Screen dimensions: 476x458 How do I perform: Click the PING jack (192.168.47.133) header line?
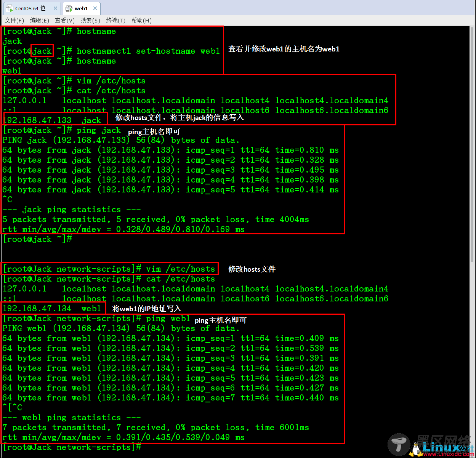tap(121, 140)
